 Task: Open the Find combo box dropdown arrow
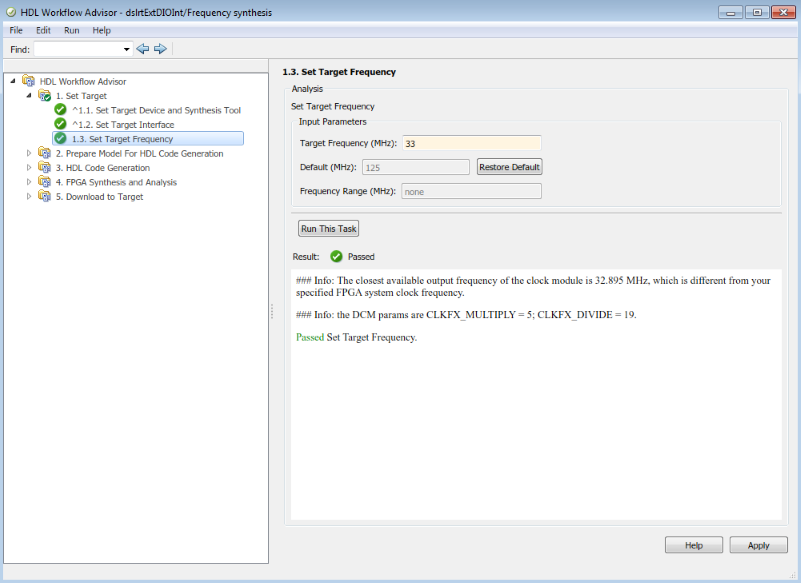coord(127,50)
